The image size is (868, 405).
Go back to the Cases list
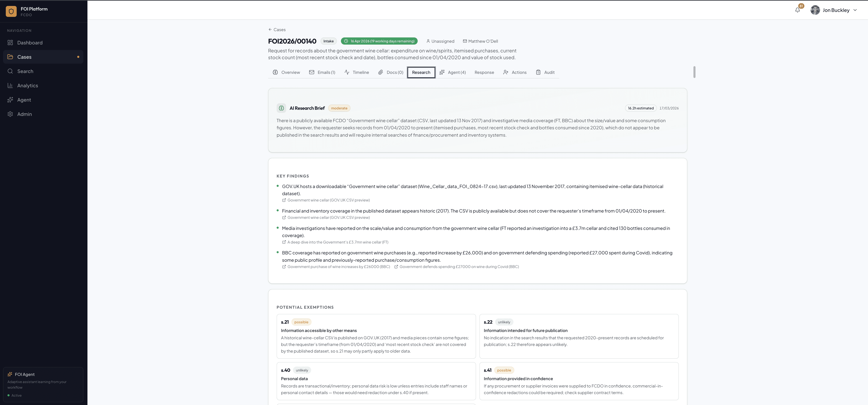277,30
